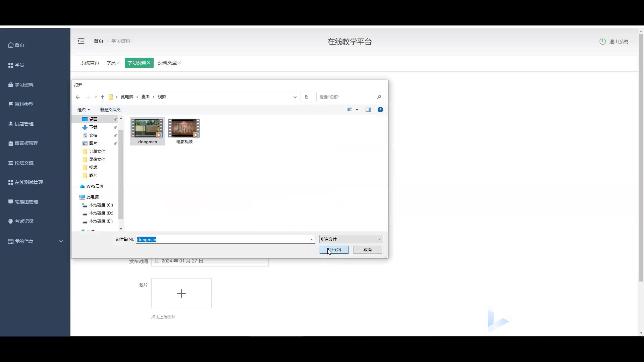Select 文档 in navigation pane
Image resolution: width=644 pixels, height=362 pixels.
[93, 135]
